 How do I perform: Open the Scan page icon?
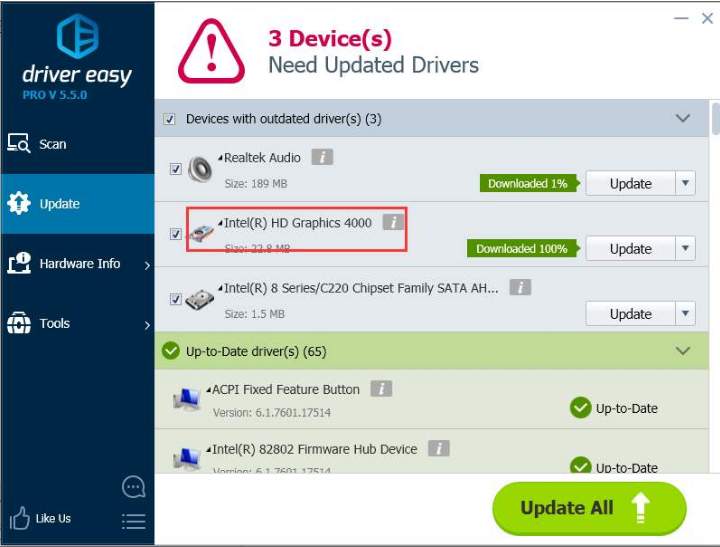coord(19,143)
